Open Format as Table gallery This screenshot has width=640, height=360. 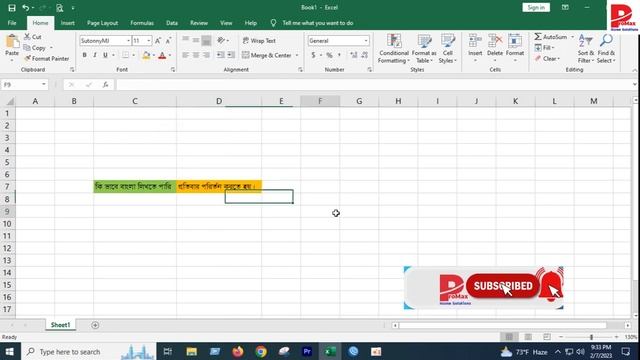point(424,49)
